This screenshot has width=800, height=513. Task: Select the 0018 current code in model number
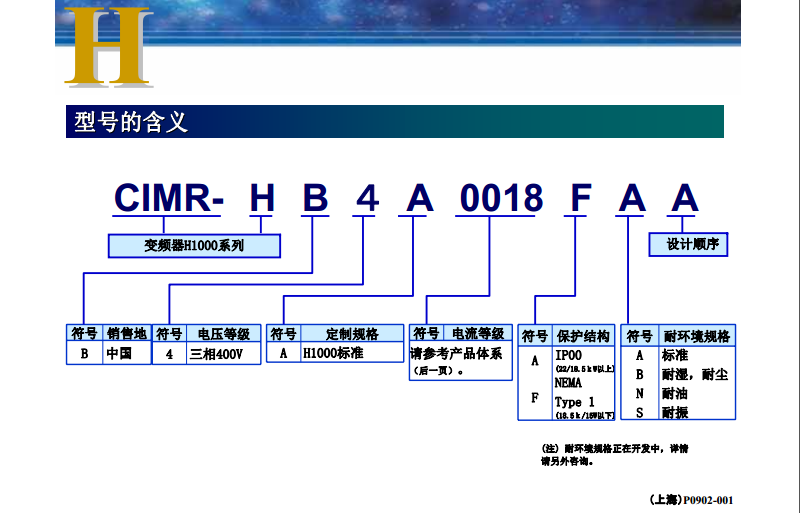(x=501, y=198)
